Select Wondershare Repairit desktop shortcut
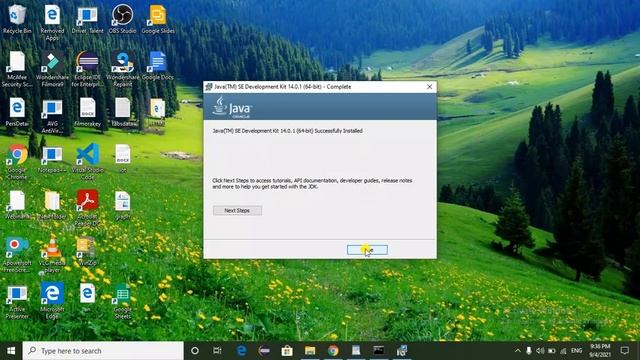 (122, 69)
